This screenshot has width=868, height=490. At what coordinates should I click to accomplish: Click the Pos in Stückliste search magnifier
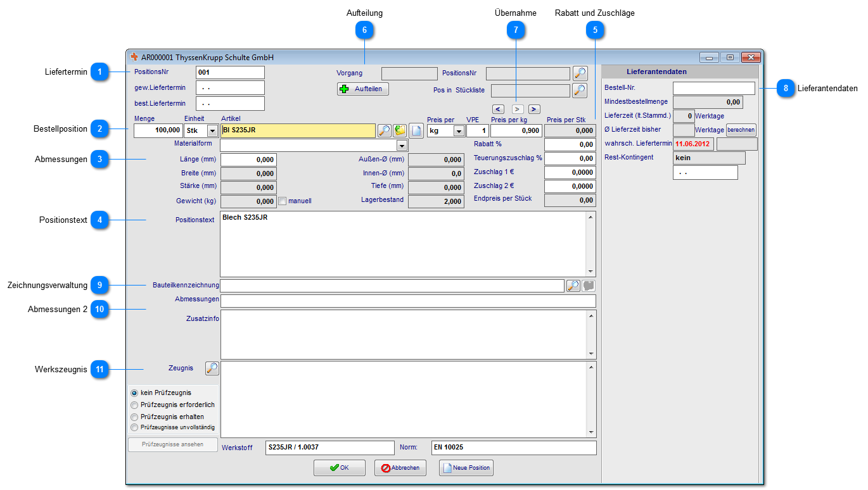[x=580, y=91]
